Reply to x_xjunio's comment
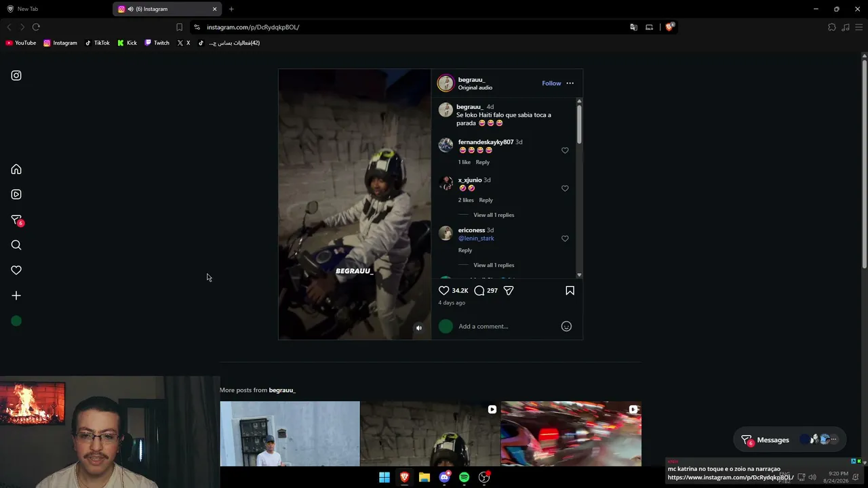 (486, 201)
